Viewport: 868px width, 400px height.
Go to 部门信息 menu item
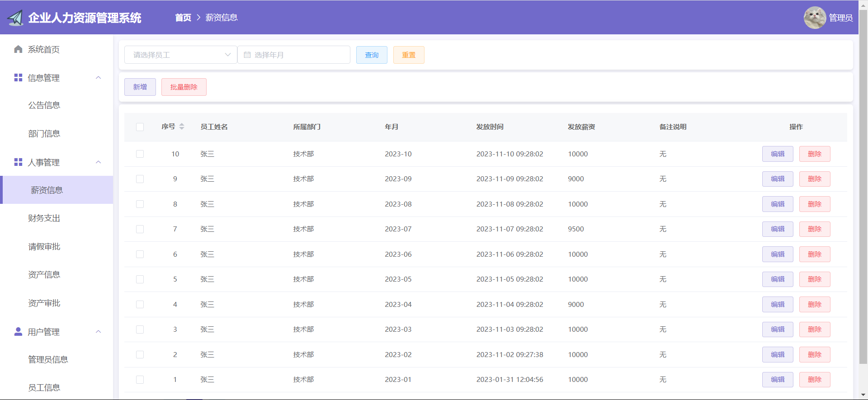click(x=44, y=134)
